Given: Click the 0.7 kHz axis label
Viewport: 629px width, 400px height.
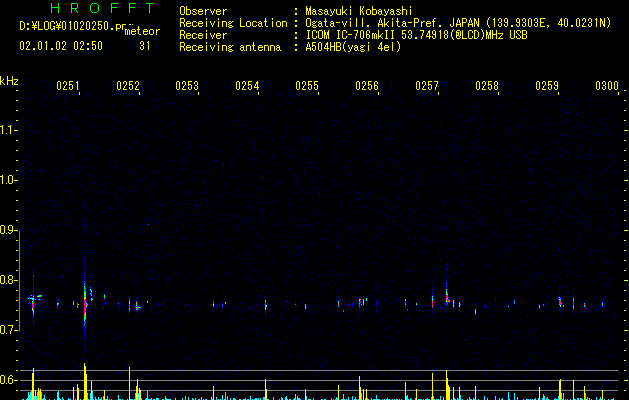Looking at the screenshot, I should (8, 330).
